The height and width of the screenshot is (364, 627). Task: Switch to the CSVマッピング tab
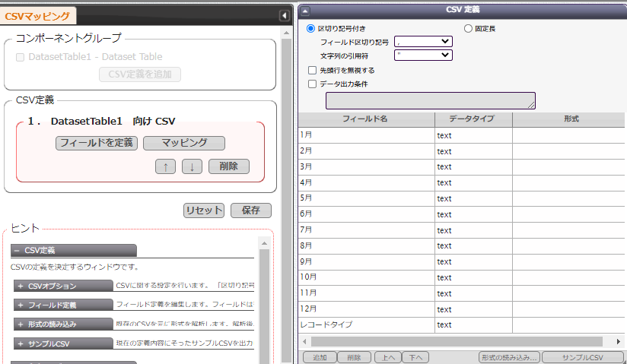37,17
